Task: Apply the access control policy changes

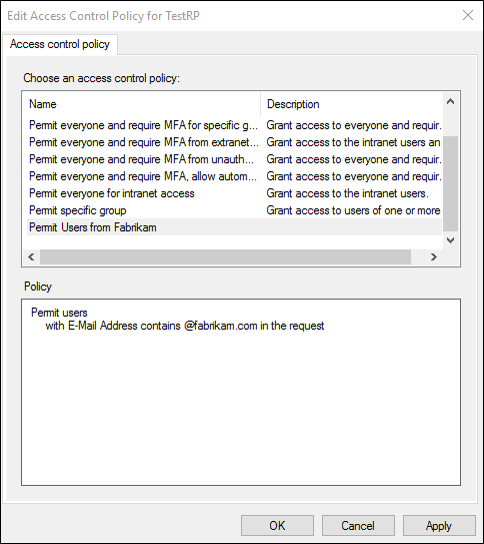Action: point(439,525)
